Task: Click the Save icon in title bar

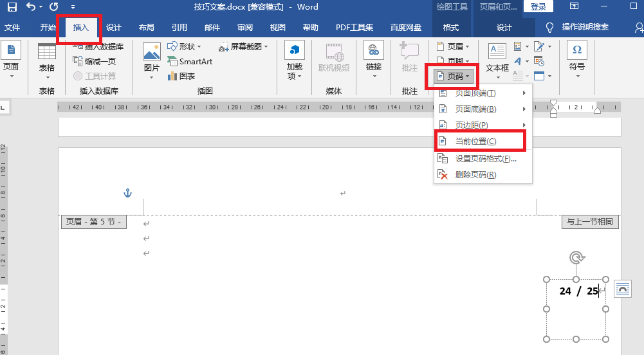Action: click(12, 7)
